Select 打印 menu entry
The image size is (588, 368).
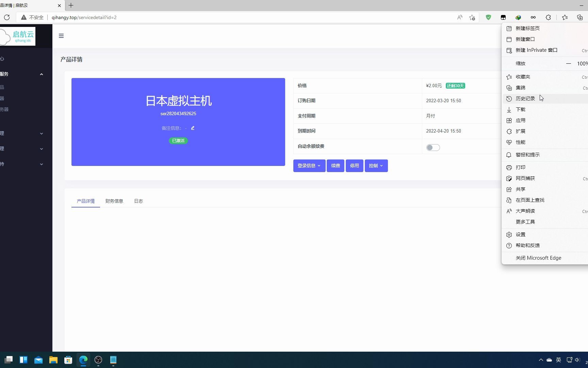(x=545, y=167)
